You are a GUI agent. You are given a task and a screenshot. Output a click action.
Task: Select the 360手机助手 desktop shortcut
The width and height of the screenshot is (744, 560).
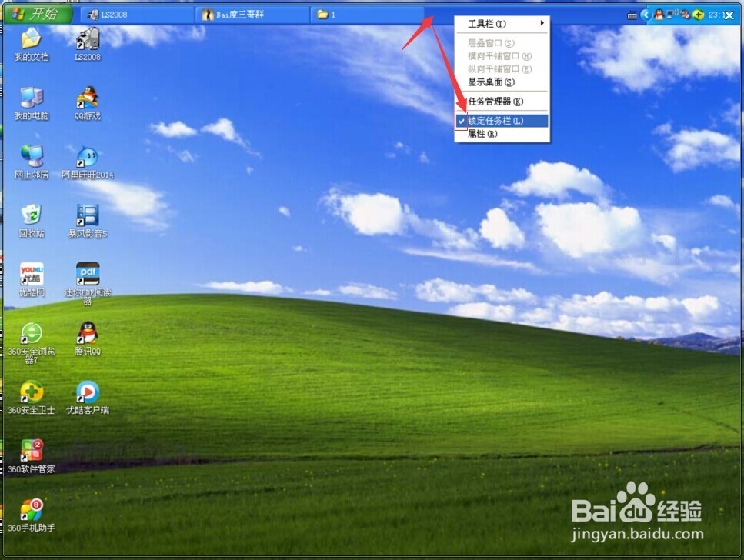click(x=32, y=515)
